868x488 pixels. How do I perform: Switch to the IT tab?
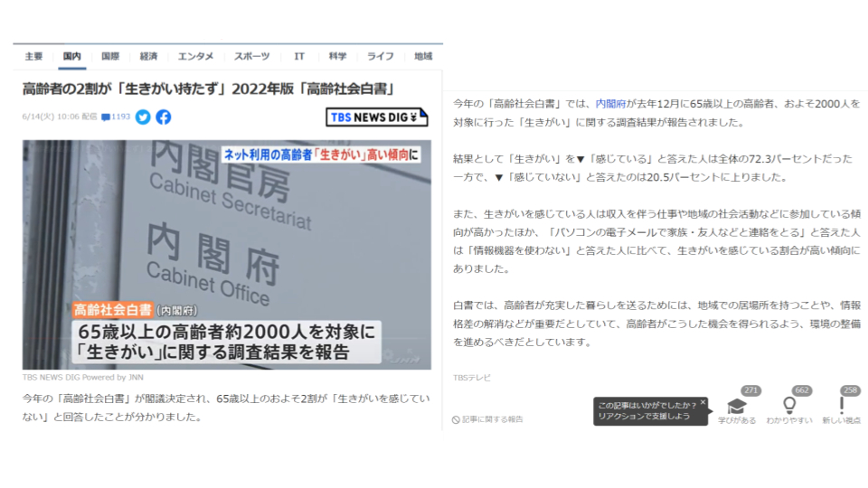(x=299, y=56)
